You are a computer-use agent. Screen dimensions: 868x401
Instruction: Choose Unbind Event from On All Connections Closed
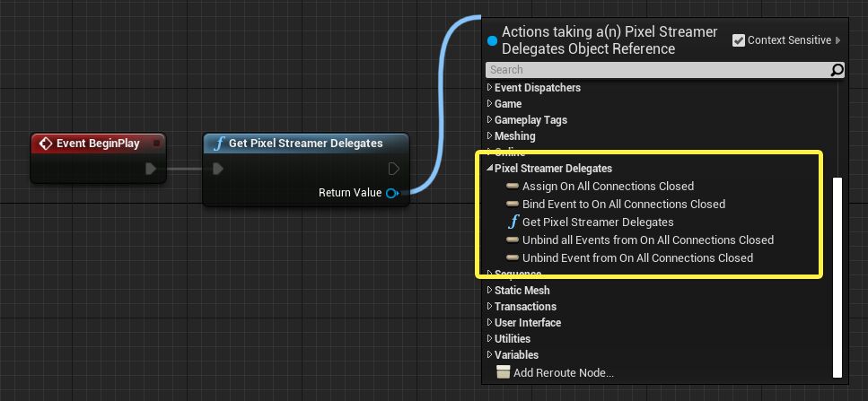pos(637,257)
